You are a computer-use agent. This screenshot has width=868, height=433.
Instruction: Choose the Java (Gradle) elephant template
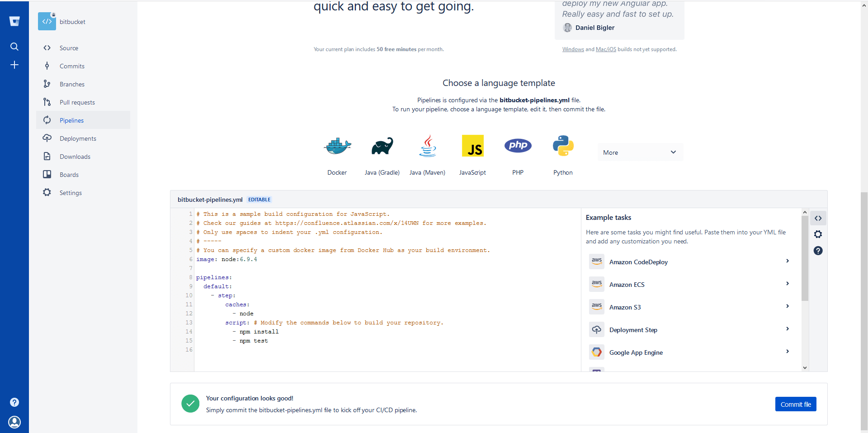[x=382, y=146]
